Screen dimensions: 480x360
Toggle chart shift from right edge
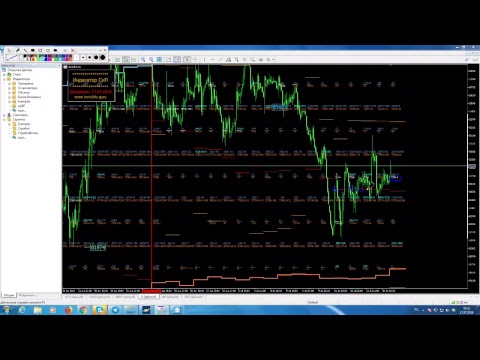pyautogui.click(x=177, y=59)
